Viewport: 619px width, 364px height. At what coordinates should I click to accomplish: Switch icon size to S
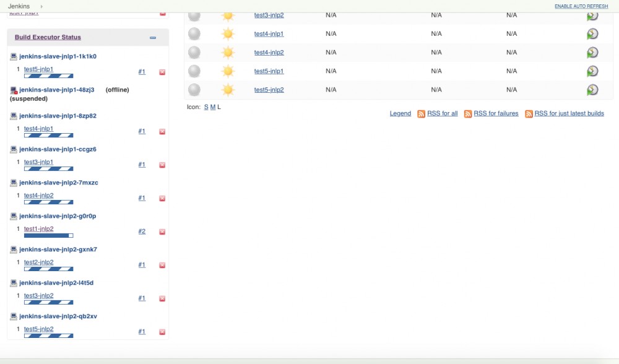[x=206, y=107]
